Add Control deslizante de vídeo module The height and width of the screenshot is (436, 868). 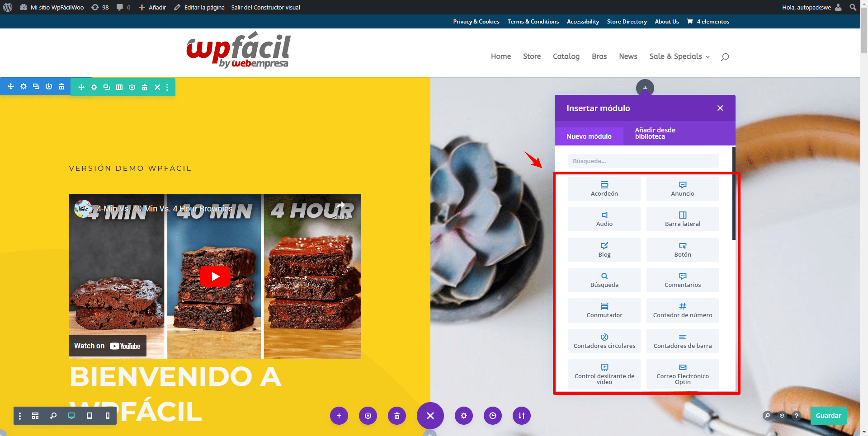point(604,374)
